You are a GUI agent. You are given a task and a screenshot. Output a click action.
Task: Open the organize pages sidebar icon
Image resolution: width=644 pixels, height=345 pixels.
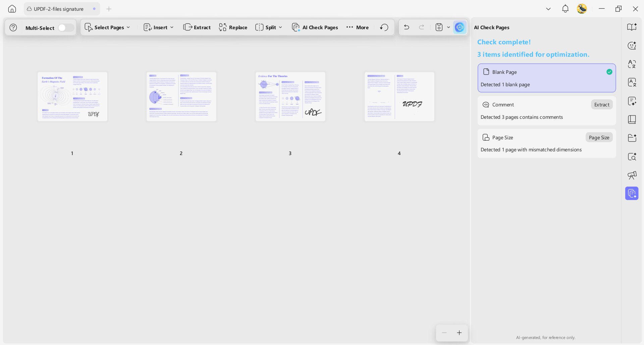632,119
